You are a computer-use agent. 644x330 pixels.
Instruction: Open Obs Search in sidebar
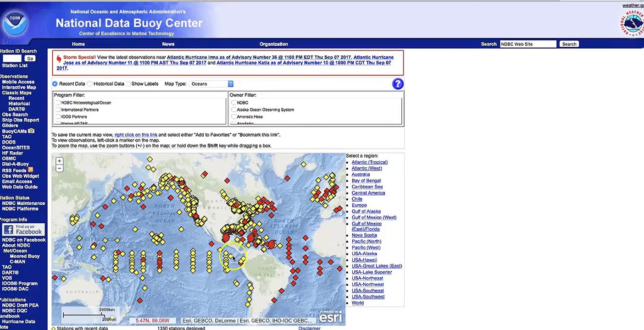tap(15, 115)
